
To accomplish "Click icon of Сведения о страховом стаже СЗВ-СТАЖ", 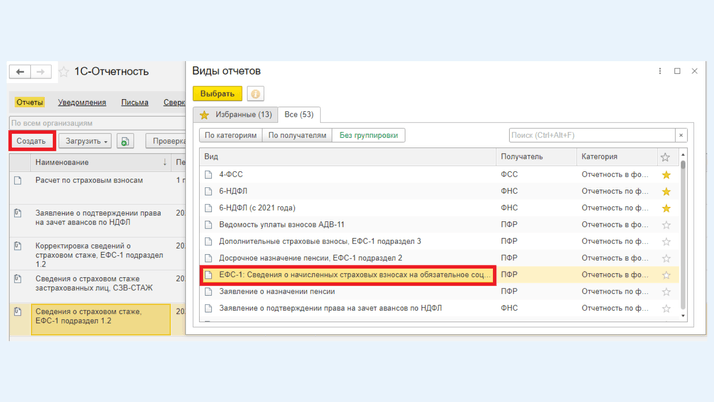I will point(18,279).
